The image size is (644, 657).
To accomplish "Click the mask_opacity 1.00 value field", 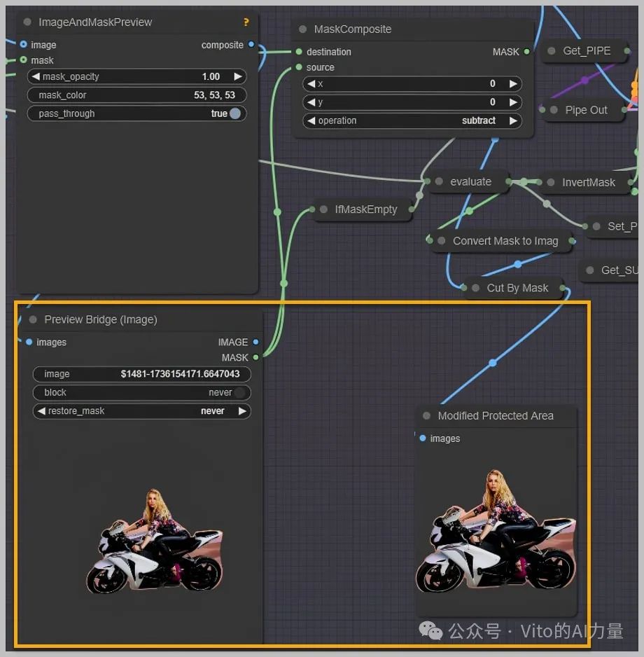I will click(x=137, y=76).
